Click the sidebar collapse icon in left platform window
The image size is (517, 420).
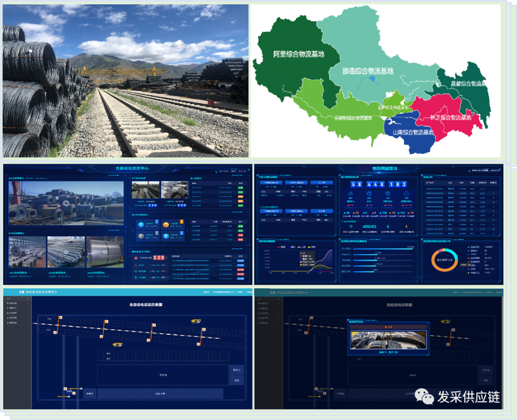[28, 298]
